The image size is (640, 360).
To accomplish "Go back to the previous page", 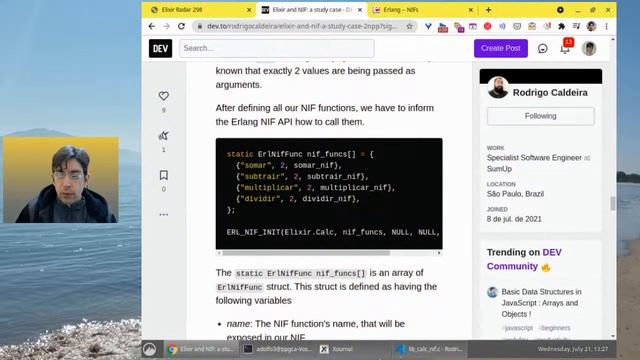I will pos(152,26).
